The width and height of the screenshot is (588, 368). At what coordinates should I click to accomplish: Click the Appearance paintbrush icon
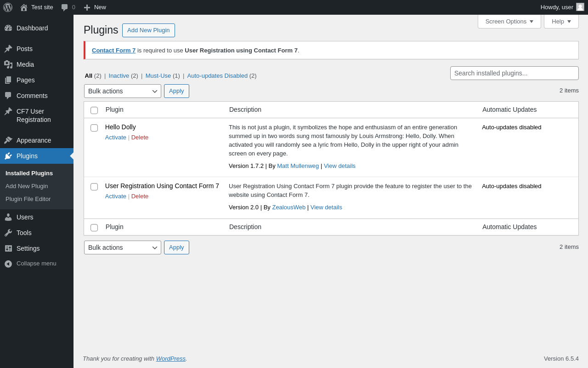click(8, 140)
